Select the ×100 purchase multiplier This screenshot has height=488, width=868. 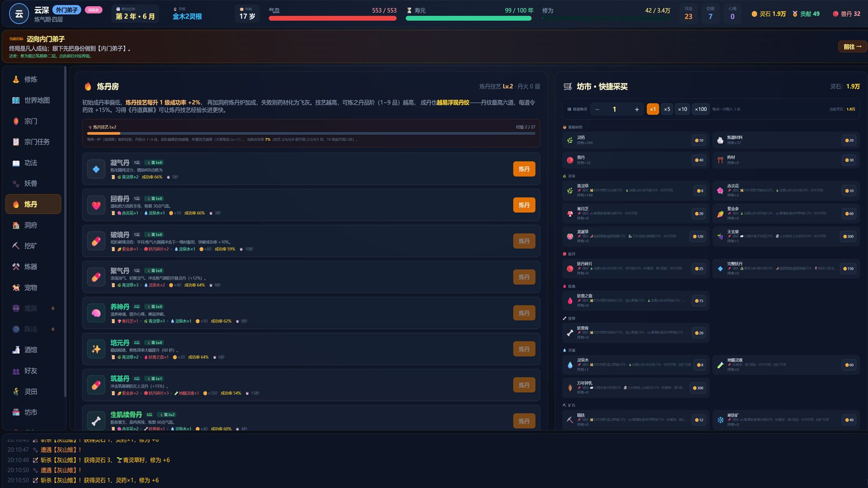pyautogui.click(x=701, y=109)
